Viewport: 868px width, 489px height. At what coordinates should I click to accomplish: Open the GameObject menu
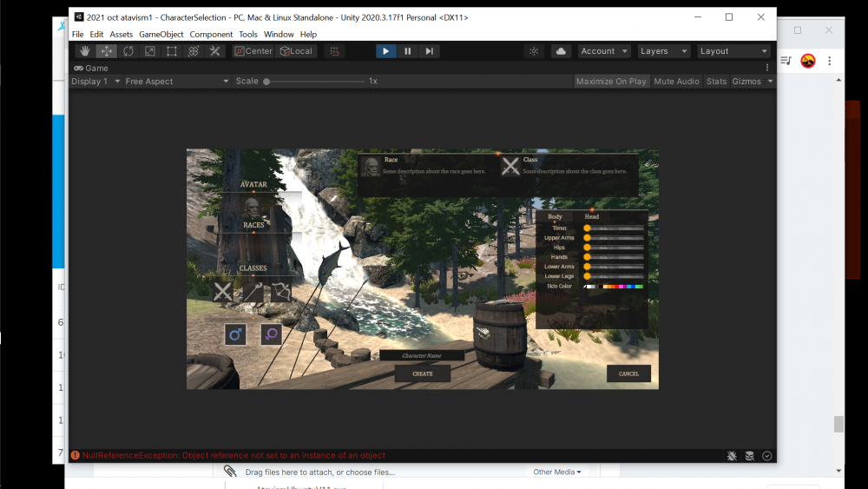161,35
